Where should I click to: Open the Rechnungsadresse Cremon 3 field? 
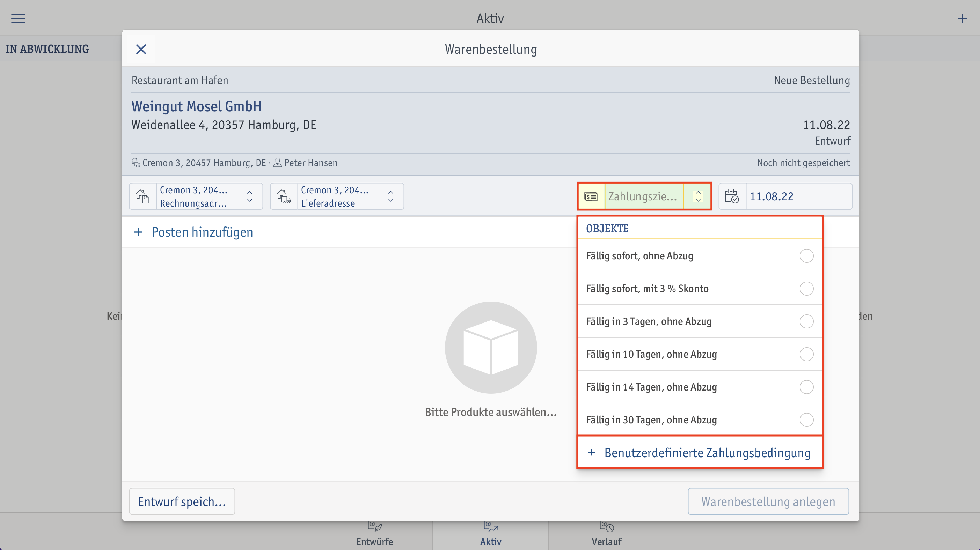196,196
